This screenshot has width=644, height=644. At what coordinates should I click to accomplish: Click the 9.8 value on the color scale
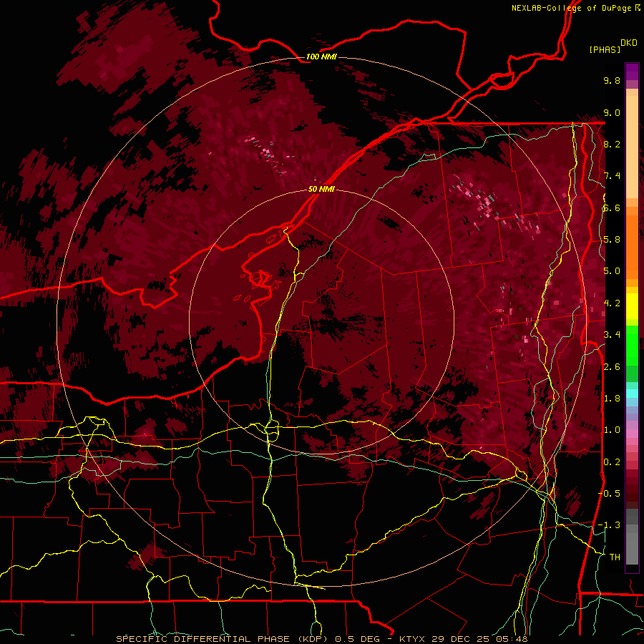pyautogui.click(x=612, y=80)
